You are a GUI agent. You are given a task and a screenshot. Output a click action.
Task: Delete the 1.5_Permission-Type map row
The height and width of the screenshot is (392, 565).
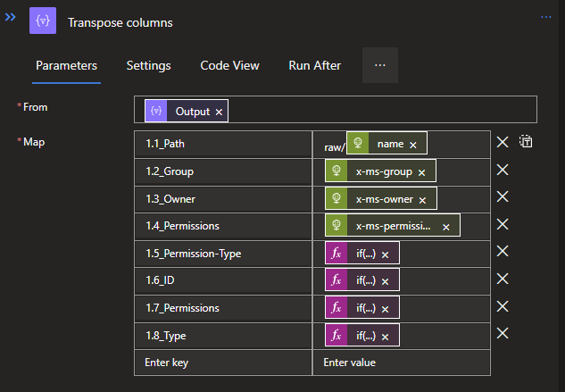click(503, 252)
